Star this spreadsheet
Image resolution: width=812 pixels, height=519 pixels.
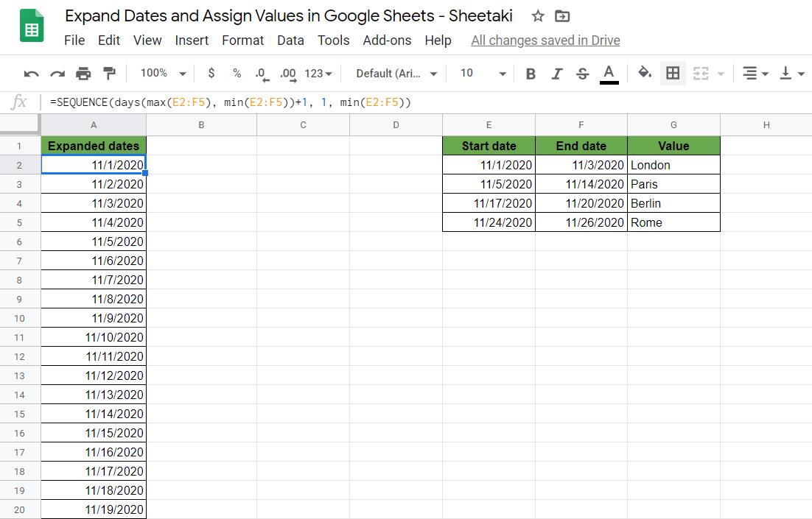[x=537, y=15]
